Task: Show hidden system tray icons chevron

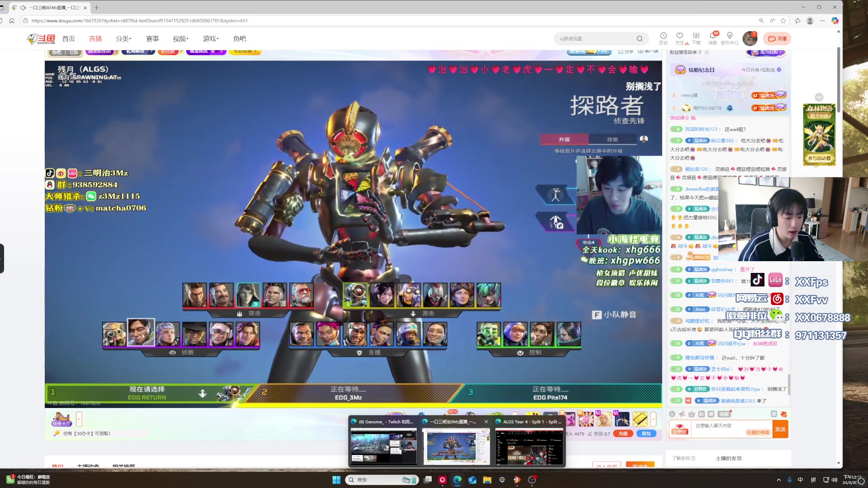Action: pyautogui.click(x=778, y=480)
